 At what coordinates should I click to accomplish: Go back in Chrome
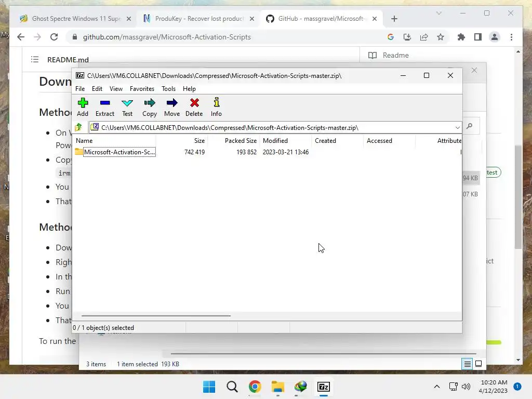(21, 37)
